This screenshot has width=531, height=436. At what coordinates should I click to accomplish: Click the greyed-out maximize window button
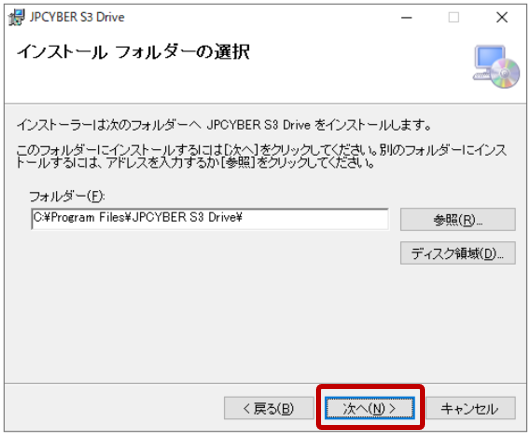point(454,17)
